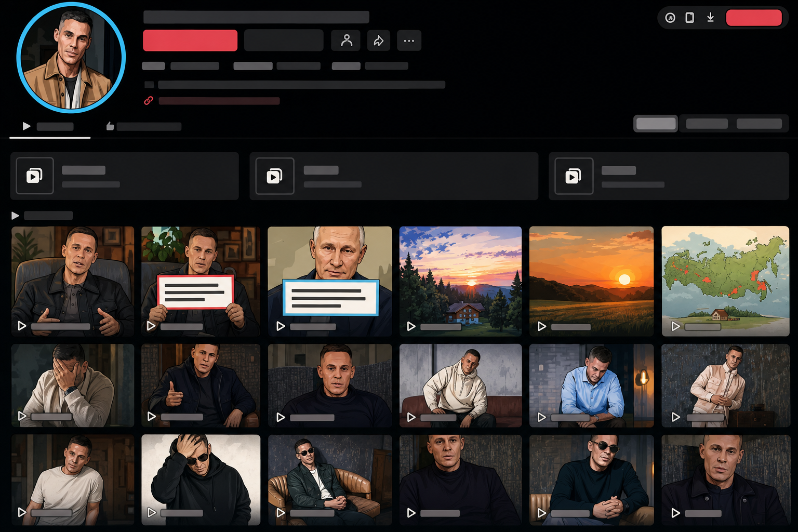The width and height of the screenshot is (798, 532).
Task: Open the middle playlist card
Action: [394, 176]
